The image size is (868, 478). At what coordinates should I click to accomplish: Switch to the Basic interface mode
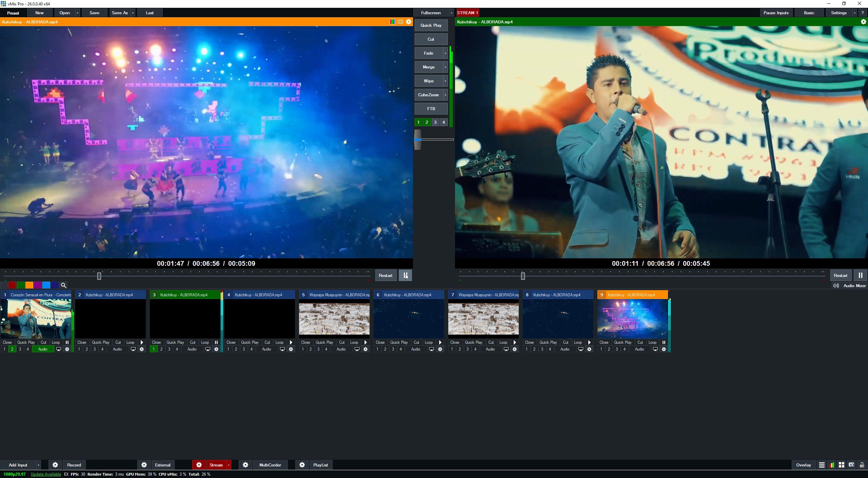[x=809, y=13]
